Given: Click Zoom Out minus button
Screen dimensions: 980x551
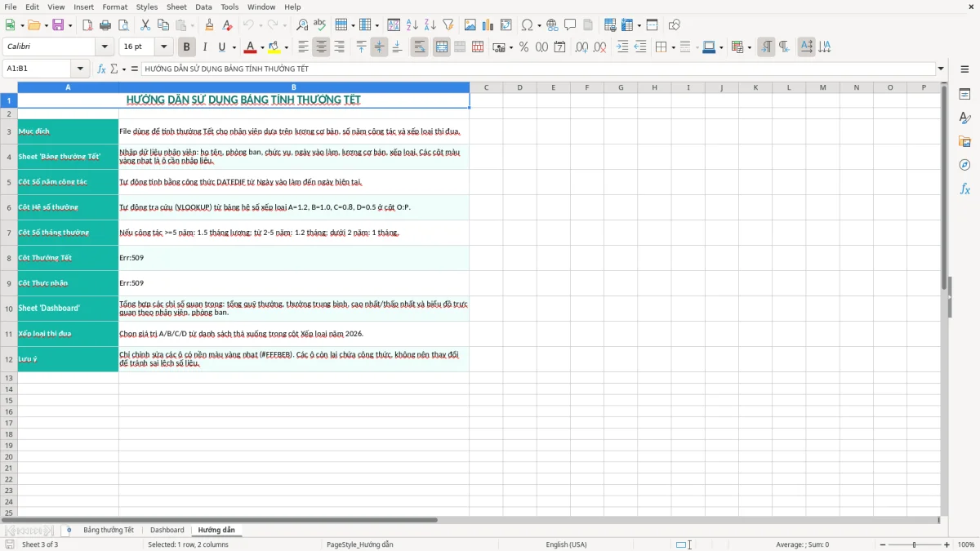Looking at the screenshot, I should (x=883, y=544).
